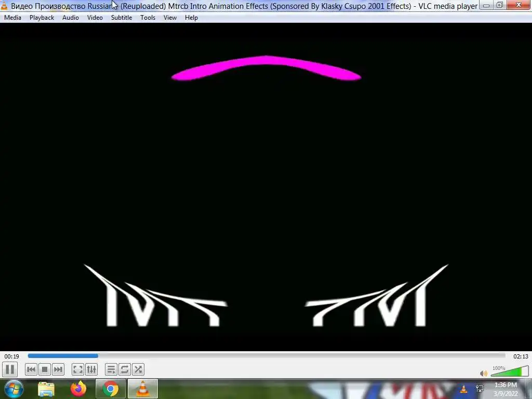Stop the video playback
The width and height of the screenshot is (532, 399).
(x=45, y=369)
